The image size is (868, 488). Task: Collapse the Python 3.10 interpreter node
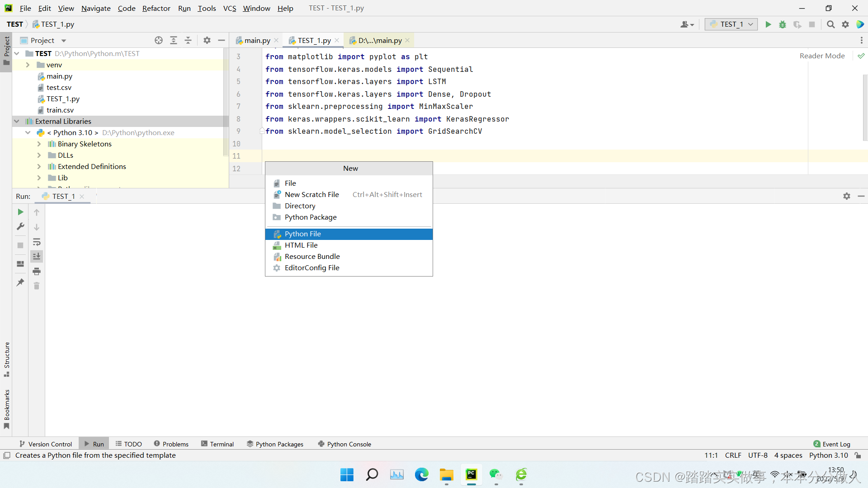(x=28, y=132)
